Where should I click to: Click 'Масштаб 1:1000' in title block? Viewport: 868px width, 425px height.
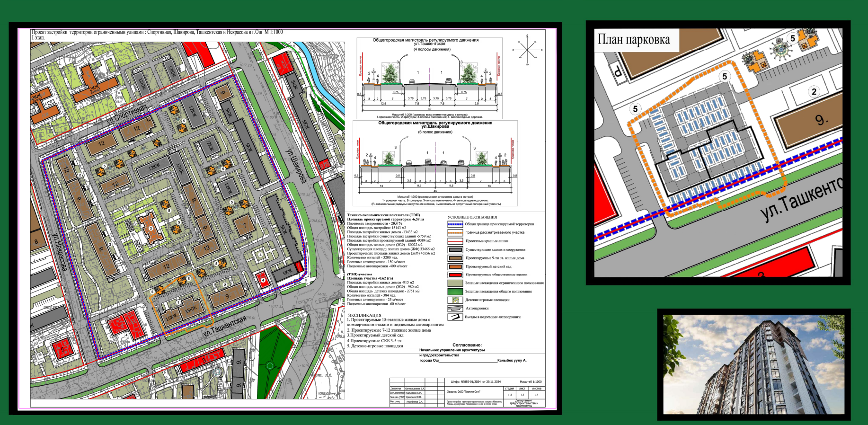tap(531, 381)
